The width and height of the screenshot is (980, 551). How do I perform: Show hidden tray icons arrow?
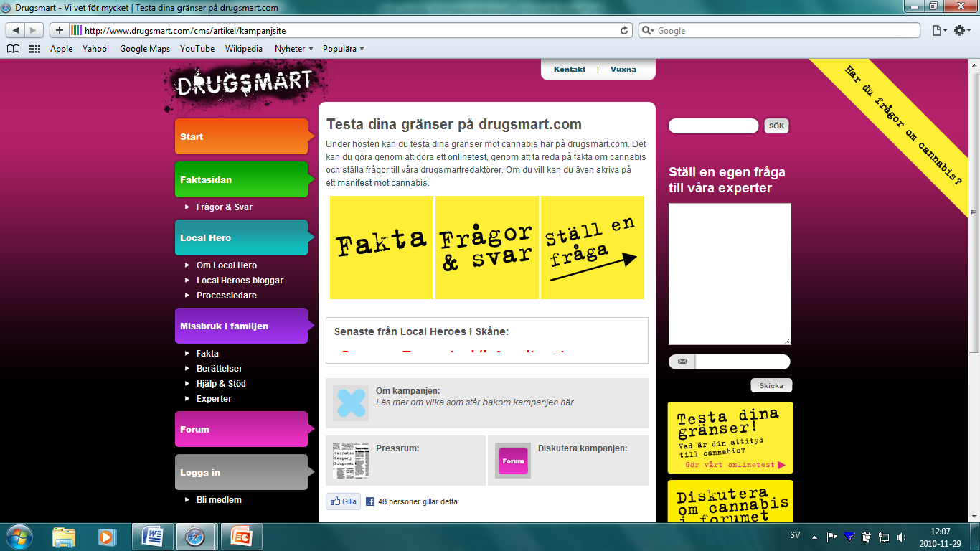point(814,537)
